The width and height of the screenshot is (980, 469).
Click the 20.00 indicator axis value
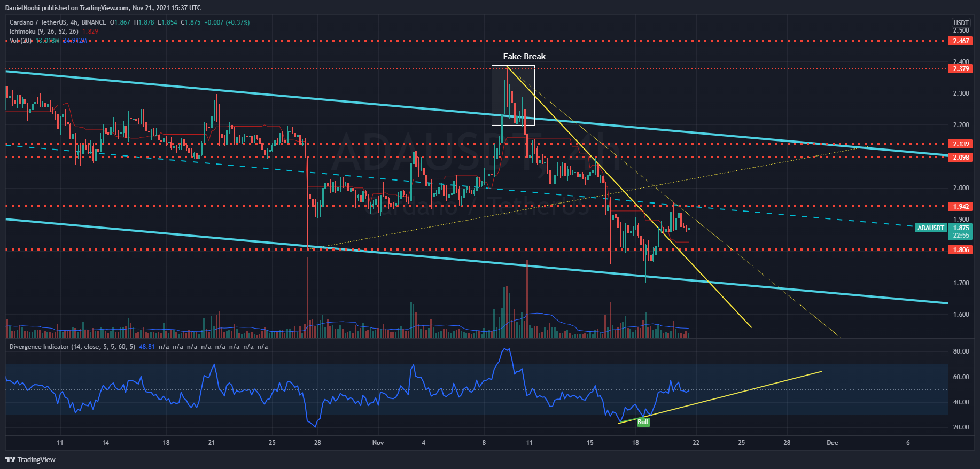click(961, 427)
